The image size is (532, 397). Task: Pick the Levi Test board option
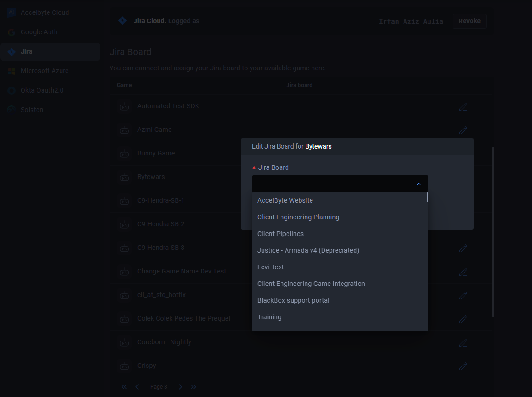[x=271, y=267]
